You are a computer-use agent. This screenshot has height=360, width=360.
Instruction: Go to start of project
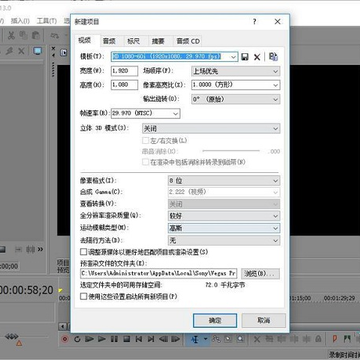pyautogui.click(x=139, y=339)
